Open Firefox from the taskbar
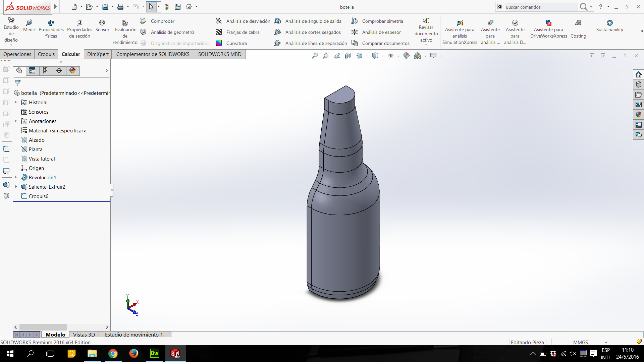This screenshot has height=362, width=644. (133, 354)
